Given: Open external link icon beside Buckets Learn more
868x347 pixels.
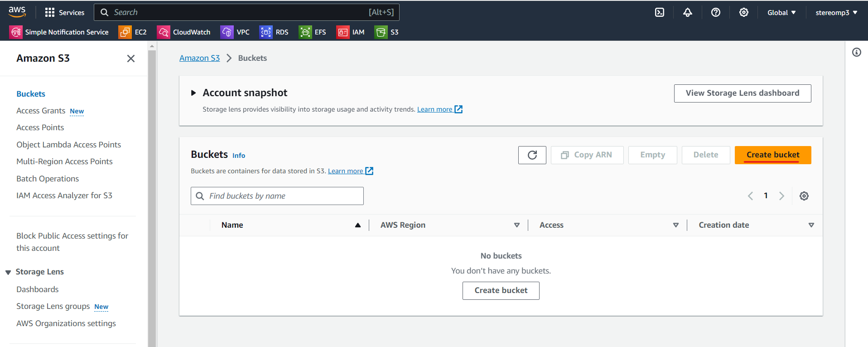Looking at the screenshot, I should [369, 171].
